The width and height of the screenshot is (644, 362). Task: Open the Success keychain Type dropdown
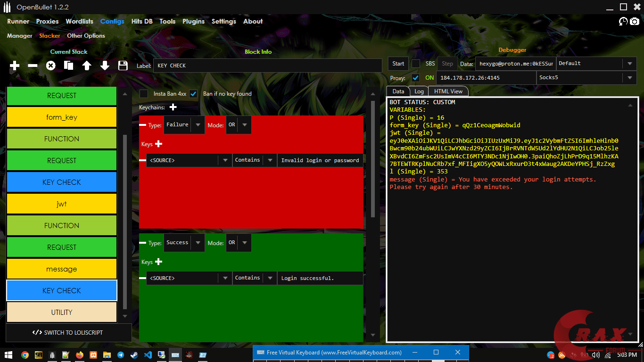(184, 243)
